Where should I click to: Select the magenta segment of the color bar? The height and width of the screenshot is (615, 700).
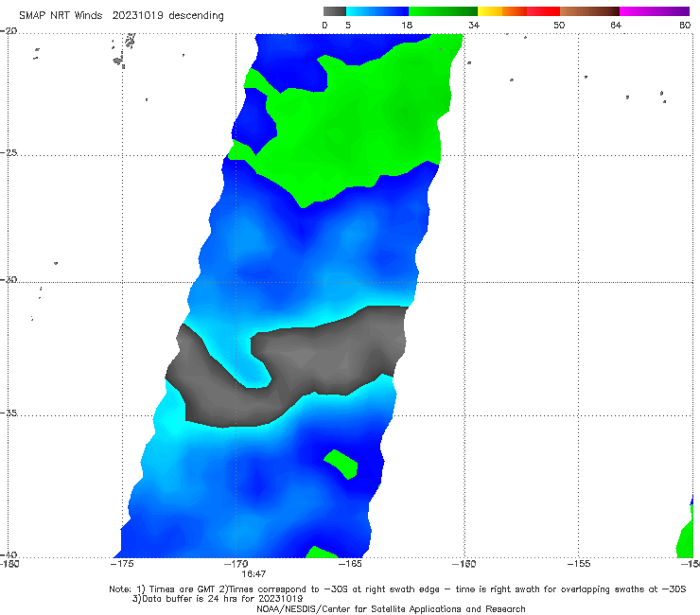pos(655,11)
